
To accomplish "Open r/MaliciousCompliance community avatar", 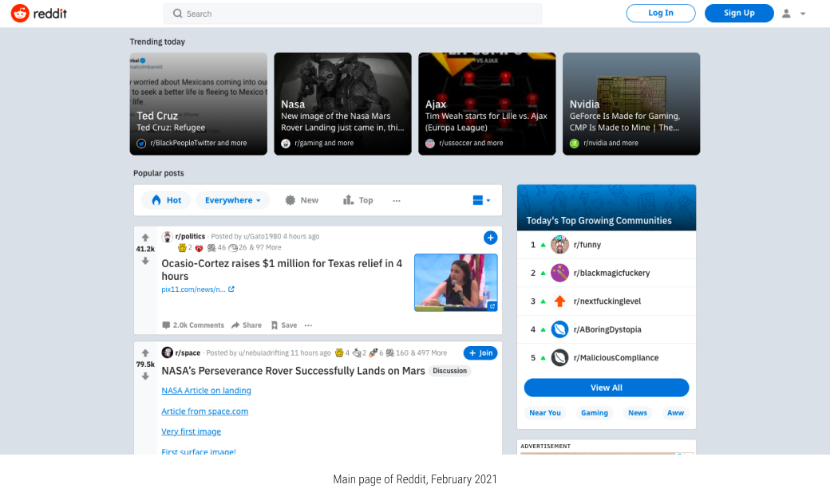I will tap(559, 358).
